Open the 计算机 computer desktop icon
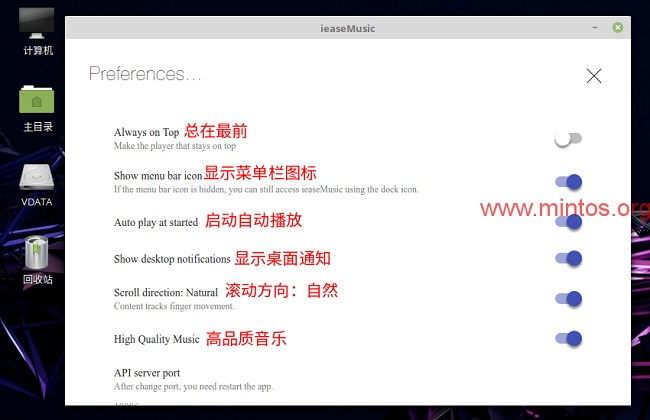Viewport: 650px width, 420px height. [x=37, y=32]
